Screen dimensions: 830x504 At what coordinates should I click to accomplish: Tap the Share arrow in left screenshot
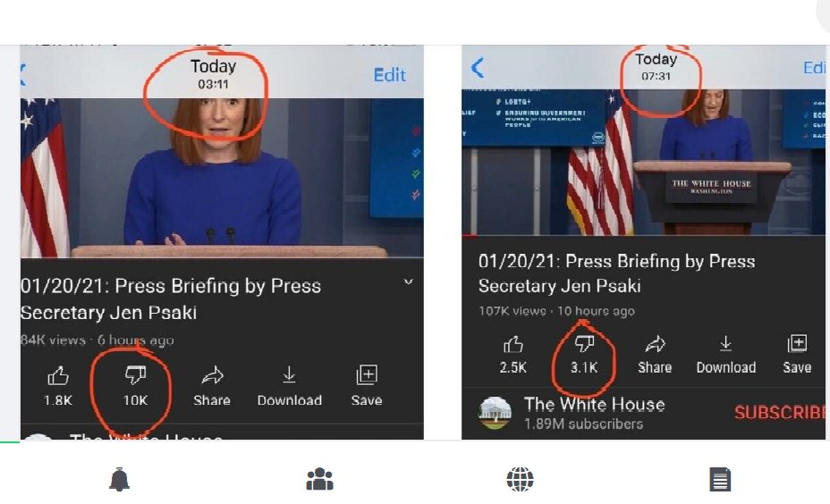tap(212, 375)
